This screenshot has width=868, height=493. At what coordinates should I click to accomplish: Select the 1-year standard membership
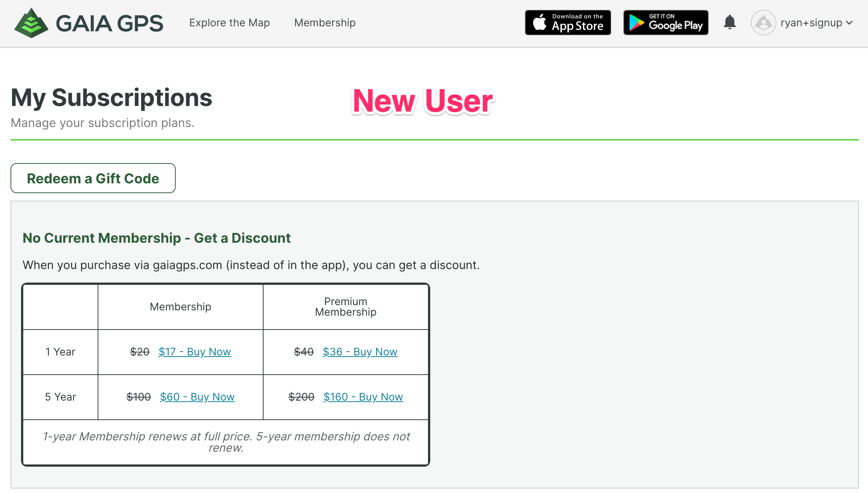click(x=194, y=352)
